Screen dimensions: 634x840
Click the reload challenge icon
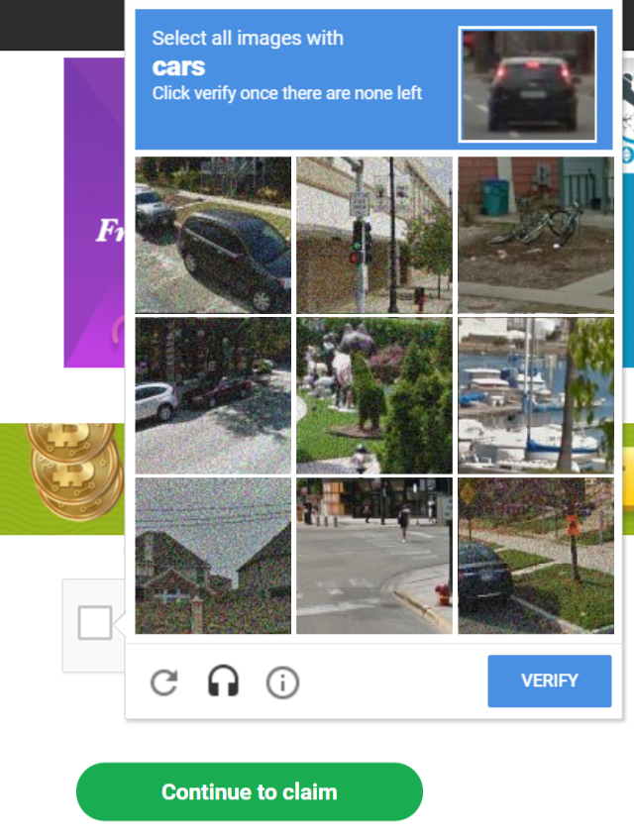pyautogui.click(x=164, y=682)
